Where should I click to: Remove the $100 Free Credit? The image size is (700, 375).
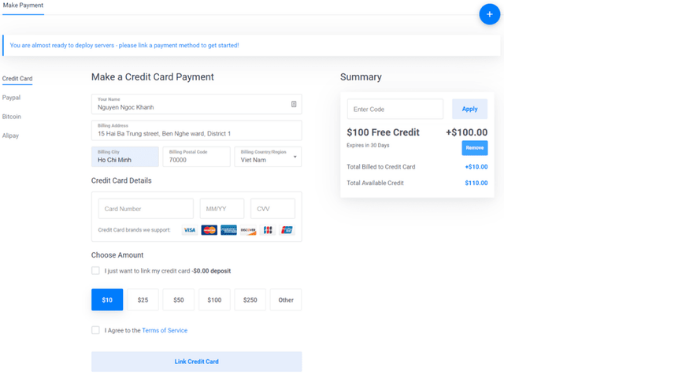pos(475,148)
